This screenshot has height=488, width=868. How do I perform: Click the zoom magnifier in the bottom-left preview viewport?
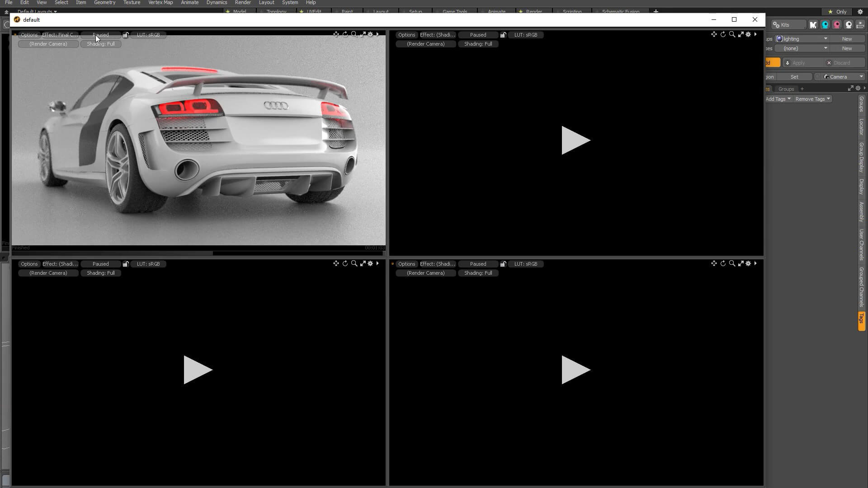pyautogui.click(x=354, y=263)
